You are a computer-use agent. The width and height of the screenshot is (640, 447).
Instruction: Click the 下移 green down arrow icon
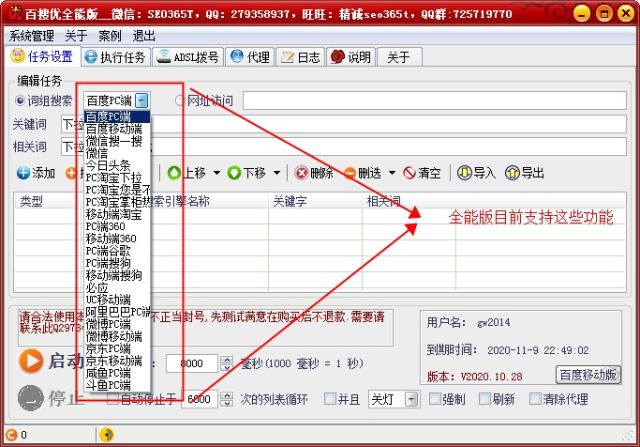click(234, 173)
